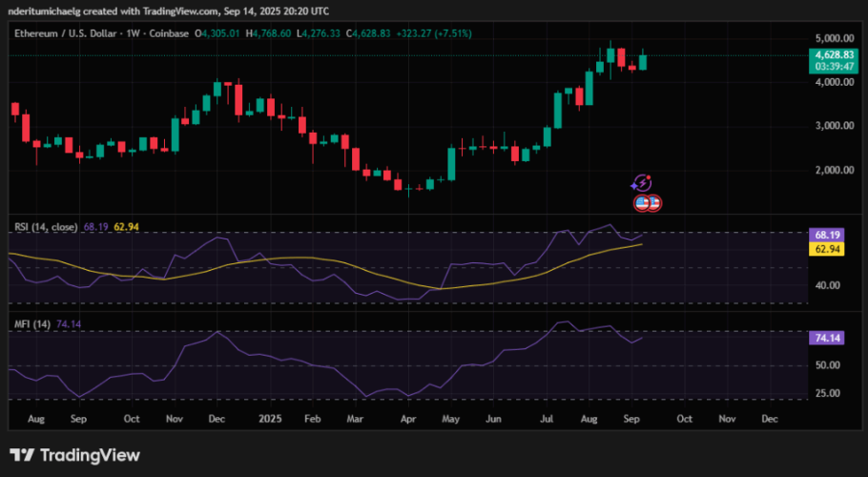Click the 40.00 level on RSI scale
Image resolution: width=868 pixels, height=477 pixels.
[x=827, y=285]
